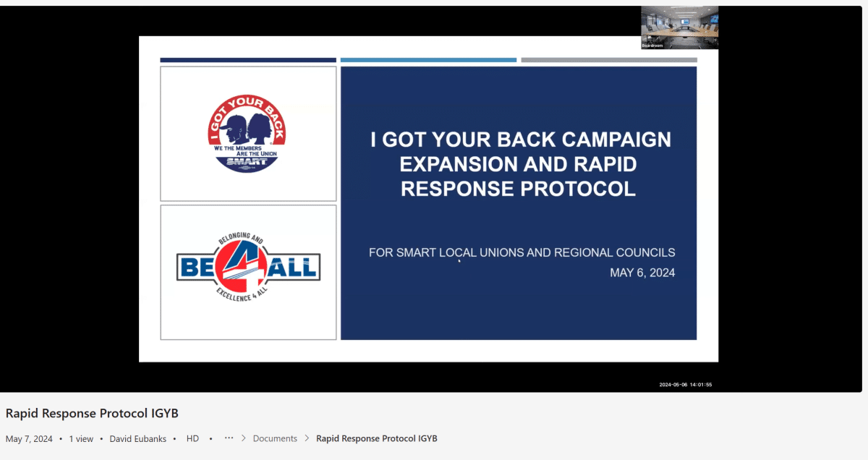Open the more options ellipsis in the breadcrumb
The image size is (868, 460).
click(229, 438)
